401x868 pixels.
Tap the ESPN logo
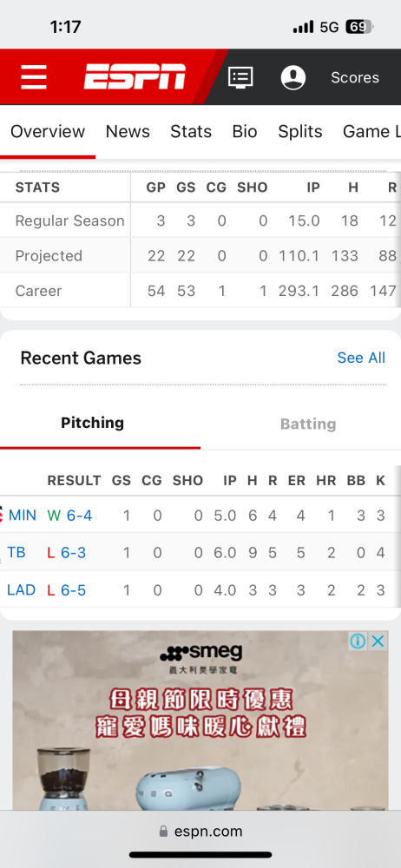(135, 77)
